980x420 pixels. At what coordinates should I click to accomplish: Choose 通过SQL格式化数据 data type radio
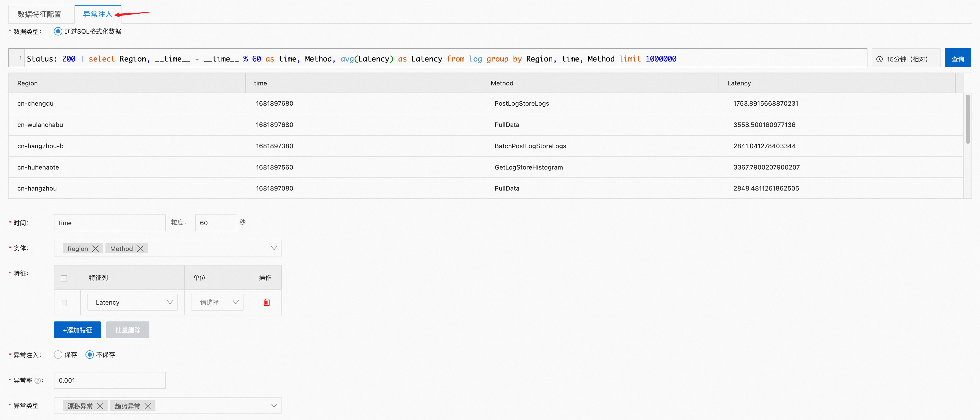[58, 31]
